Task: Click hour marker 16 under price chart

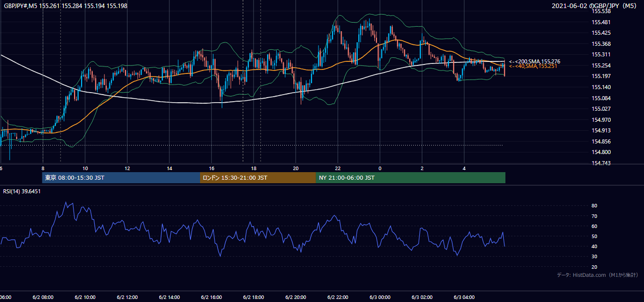Action: (212, 169)
